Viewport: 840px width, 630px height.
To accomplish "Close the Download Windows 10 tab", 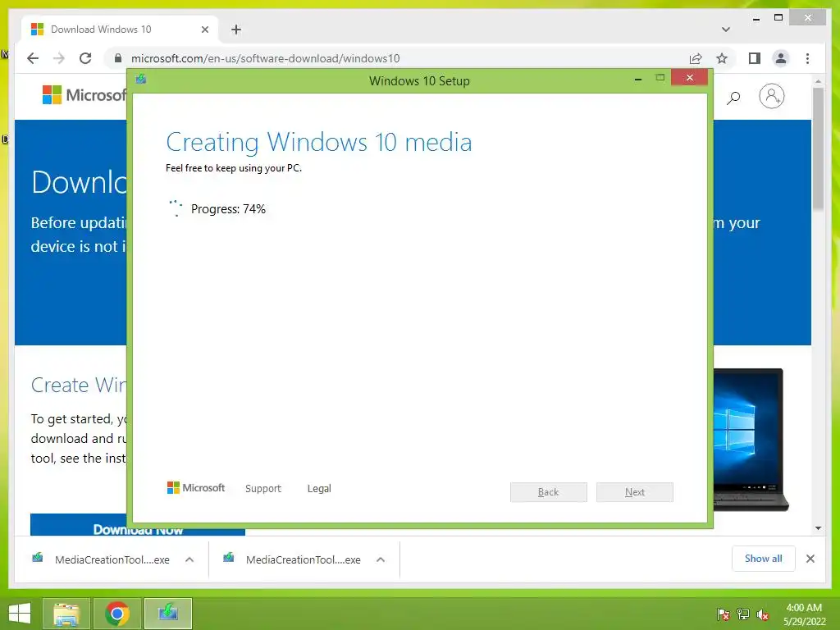I will pyautogui.click(x=204, y=30).
